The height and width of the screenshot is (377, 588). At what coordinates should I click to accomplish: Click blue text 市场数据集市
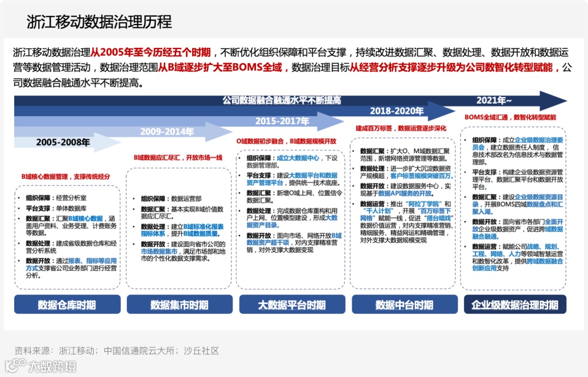point(159,251)
